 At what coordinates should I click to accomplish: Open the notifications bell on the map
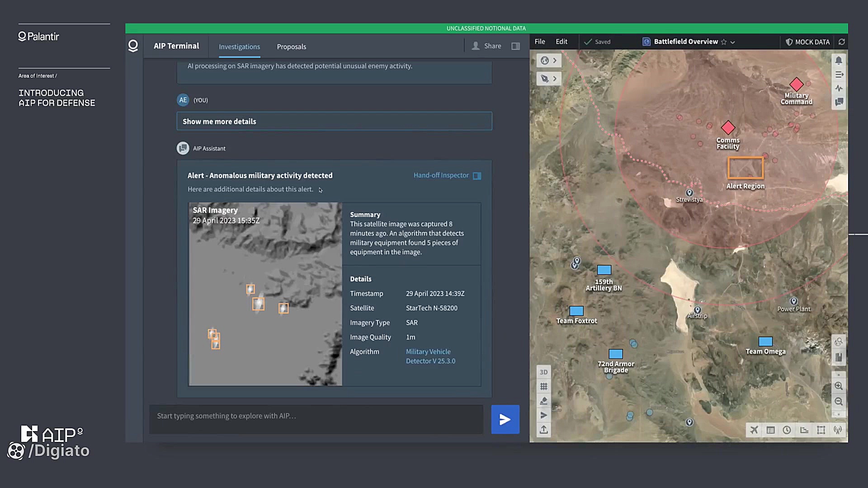(x=839, y=61)
